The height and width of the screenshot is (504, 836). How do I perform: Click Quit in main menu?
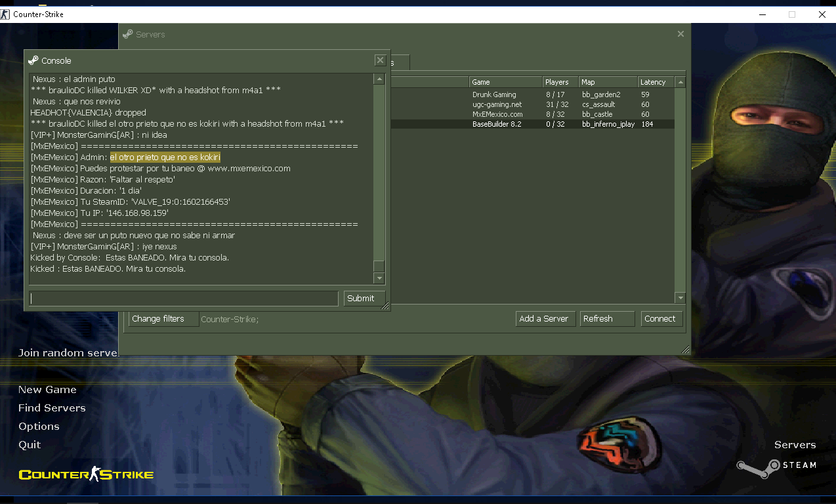click(x=30, y=445)
